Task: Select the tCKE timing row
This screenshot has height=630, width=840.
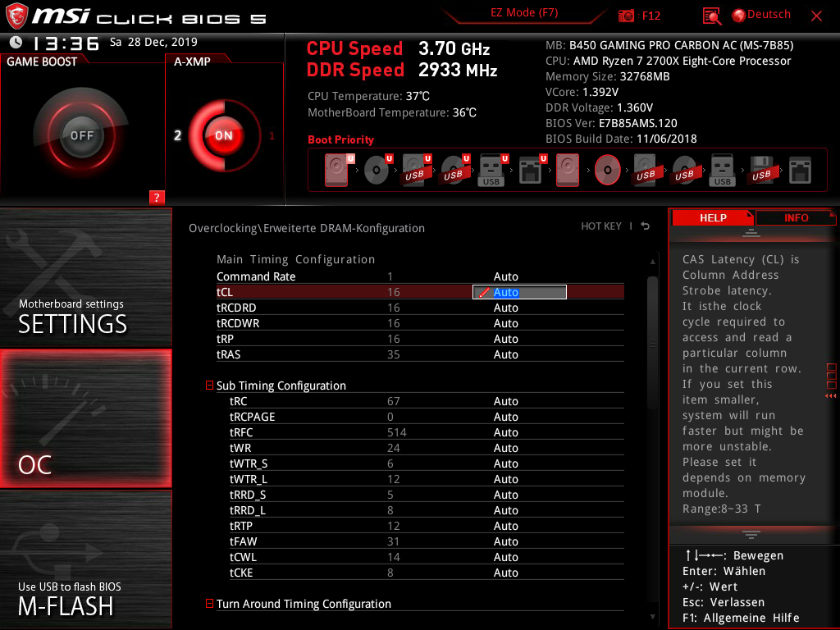Action: pyautogui.click(x=427, y=573)
